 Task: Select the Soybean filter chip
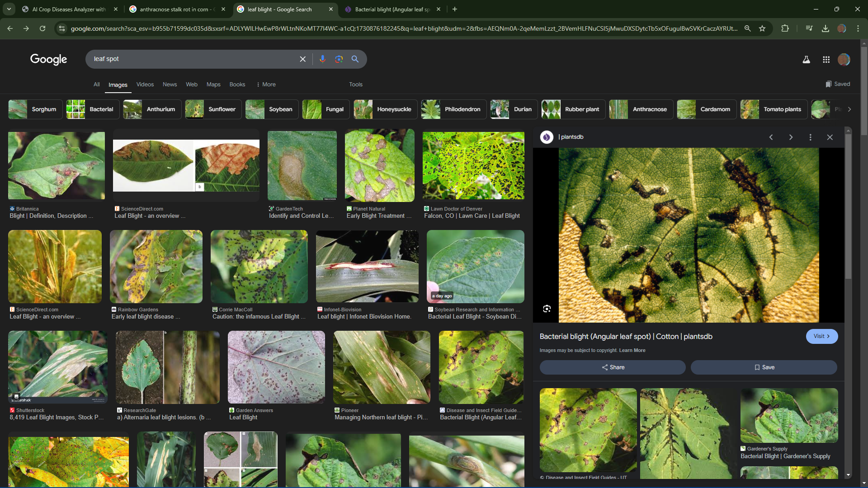[272, 109]
